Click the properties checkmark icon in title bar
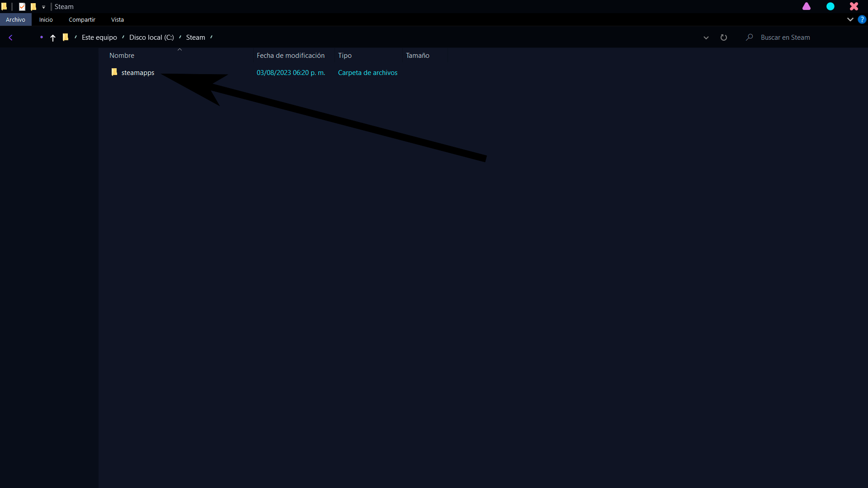The image size is (868, 488). point(22,7)
